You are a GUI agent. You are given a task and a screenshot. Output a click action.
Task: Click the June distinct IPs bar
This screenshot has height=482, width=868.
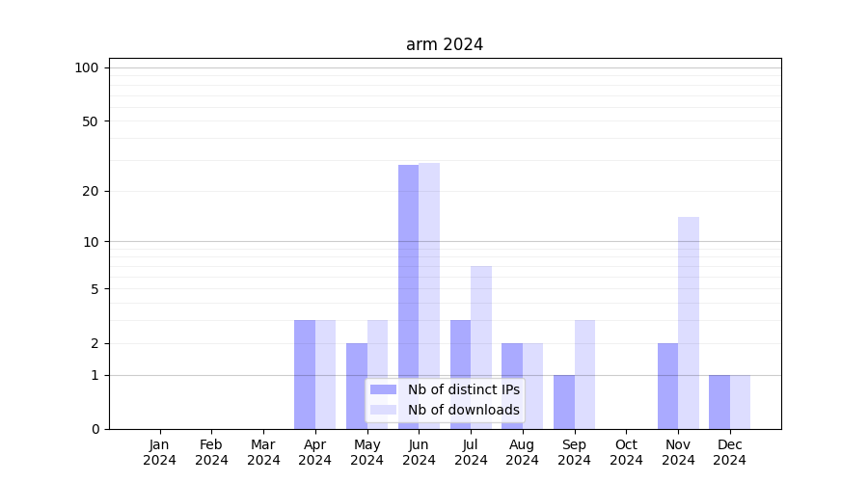(408, 289)
